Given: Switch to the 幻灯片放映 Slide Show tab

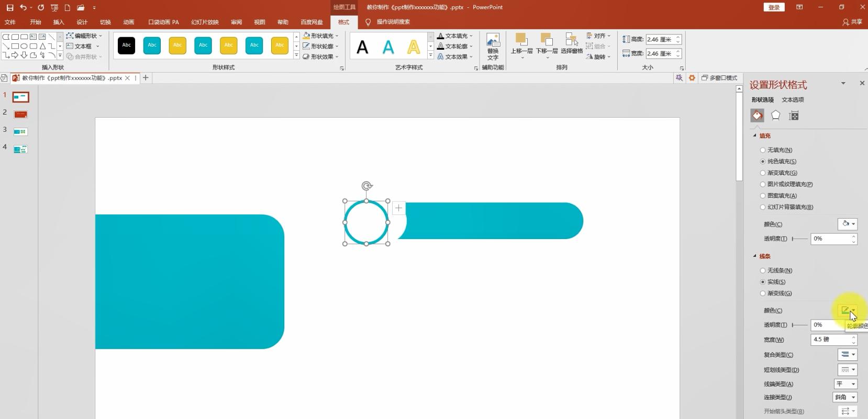Looking at the screenshot, I should 205,22.
